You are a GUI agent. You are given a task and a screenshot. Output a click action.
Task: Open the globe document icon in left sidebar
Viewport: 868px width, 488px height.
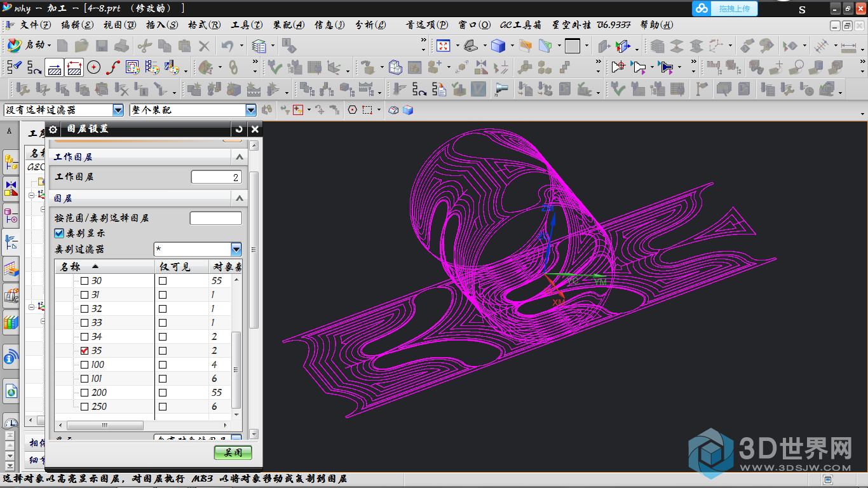click(x=11, y=391)
